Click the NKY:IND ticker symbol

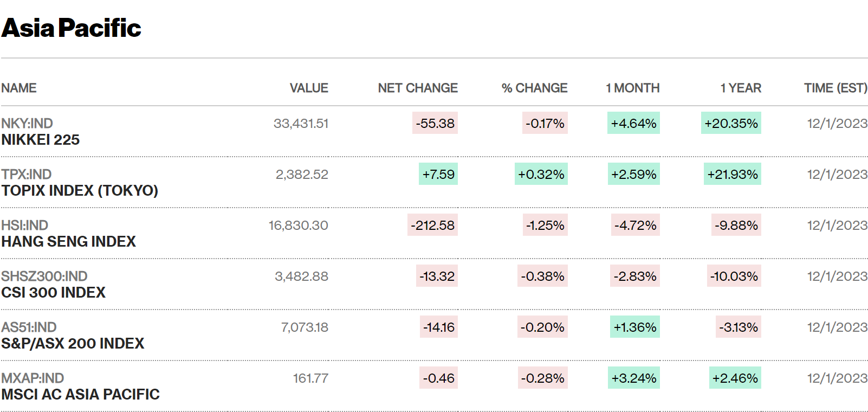27,124
